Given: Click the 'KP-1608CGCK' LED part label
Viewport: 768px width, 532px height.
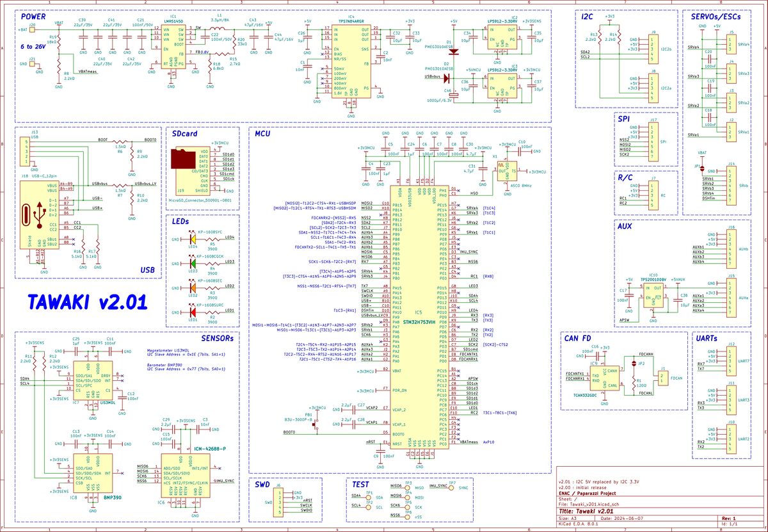Looking at the screenshot, I should (x=211, y=257).
